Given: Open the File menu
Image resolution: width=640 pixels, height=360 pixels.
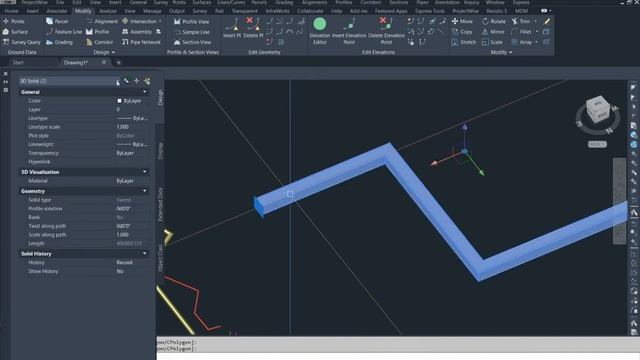Looking at the screenshot, I should click(60, 2).
